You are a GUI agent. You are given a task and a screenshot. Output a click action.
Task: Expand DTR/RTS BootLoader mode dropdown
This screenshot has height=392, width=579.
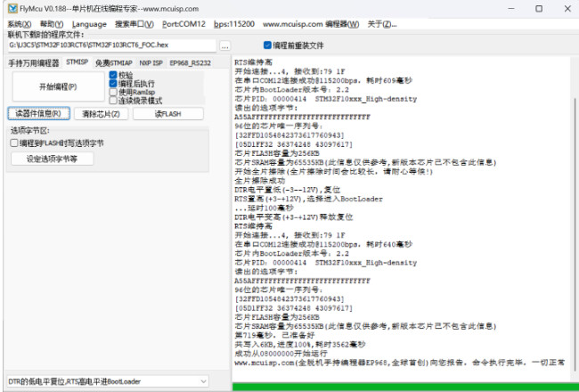point(108,381)
